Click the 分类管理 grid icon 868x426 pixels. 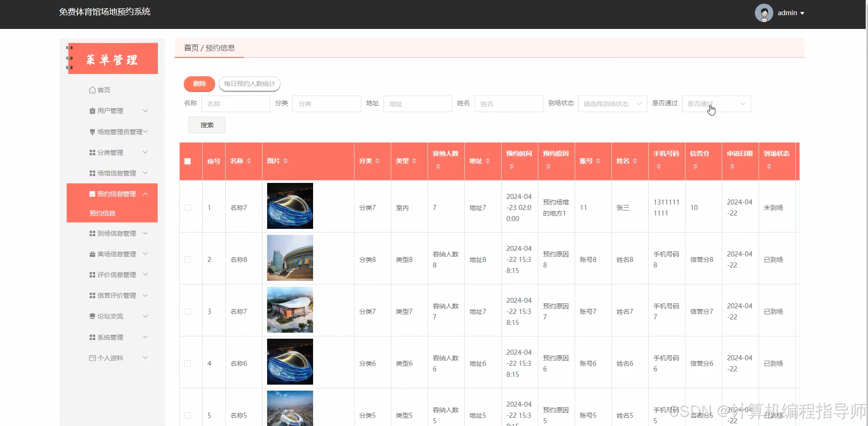pos(92,153)
